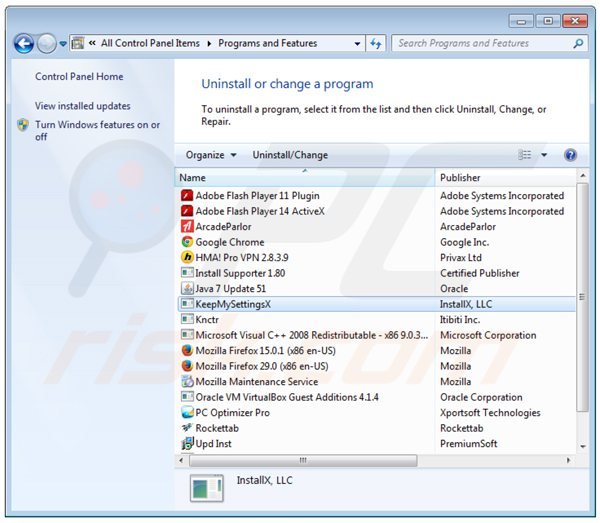Select the Oracle VM VirtualBox icon
600x523 pixels.
187,397
